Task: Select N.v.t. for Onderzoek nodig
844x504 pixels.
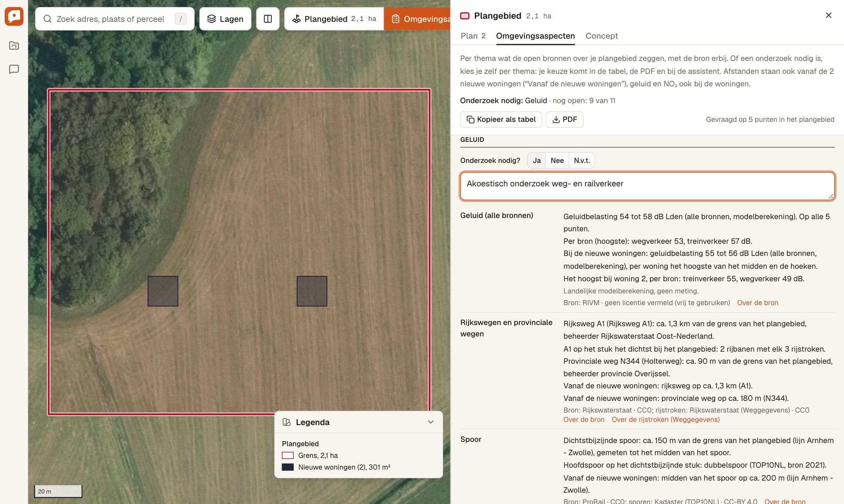Action: [x=582, y=161]
